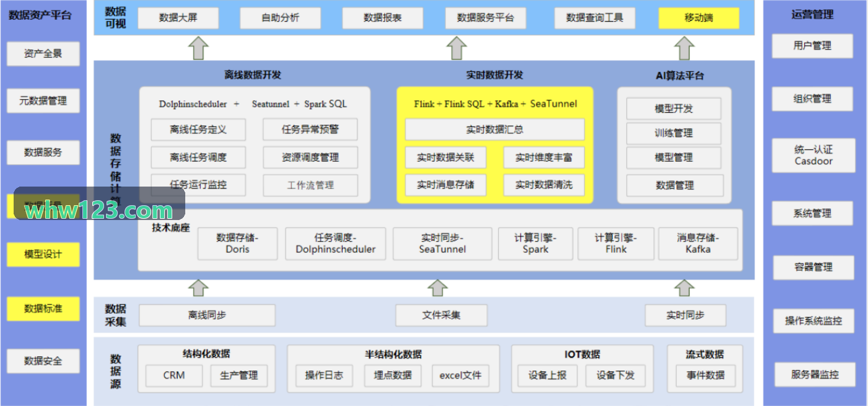Image resolution: width=868 pixels, height=406 pixels.
Task: Select the 数据查询工具 box
Action: (x=595, y=18)
